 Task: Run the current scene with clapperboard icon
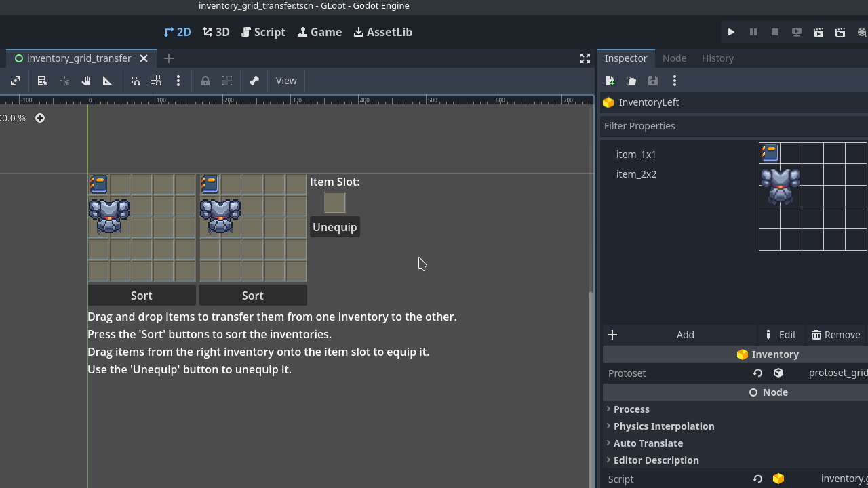point(818,32)
